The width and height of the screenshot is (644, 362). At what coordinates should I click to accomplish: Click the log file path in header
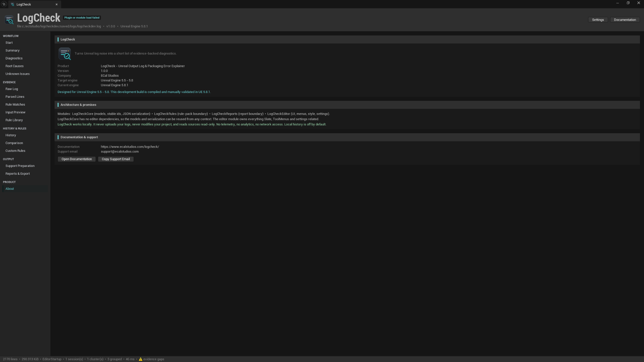[59, 26]
